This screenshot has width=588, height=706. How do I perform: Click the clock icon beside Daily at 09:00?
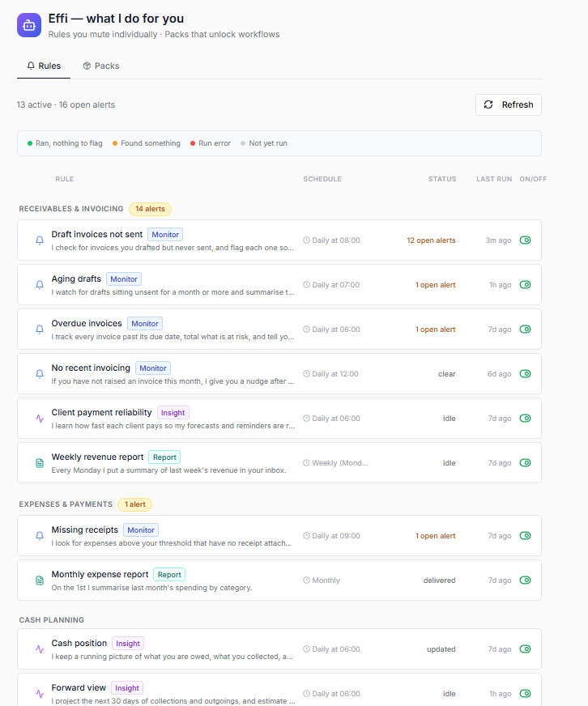click(x=306, y=536)
